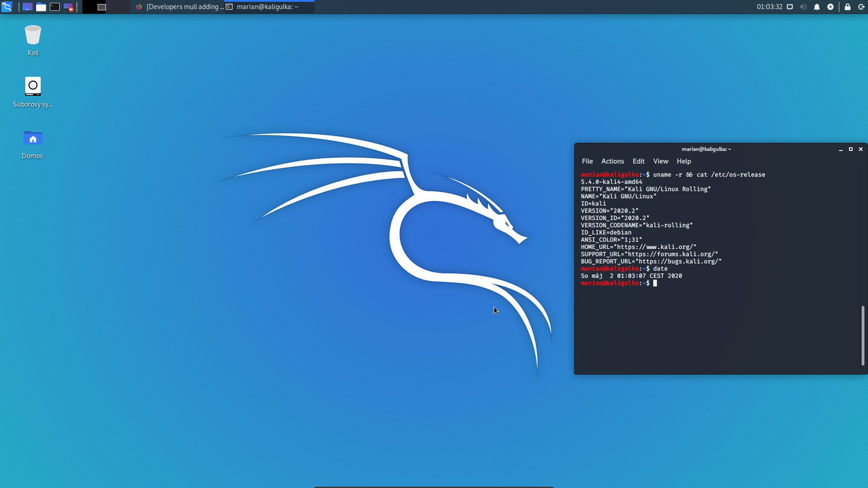The image size is (868, 488).
Task: Select marian@kaligulka taskbar button
Action: [x=269, y=7]
